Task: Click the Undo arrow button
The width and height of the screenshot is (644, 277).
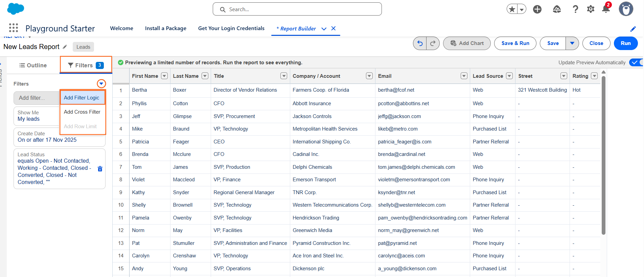Action: pyautogui.click(x=420, y=43)
